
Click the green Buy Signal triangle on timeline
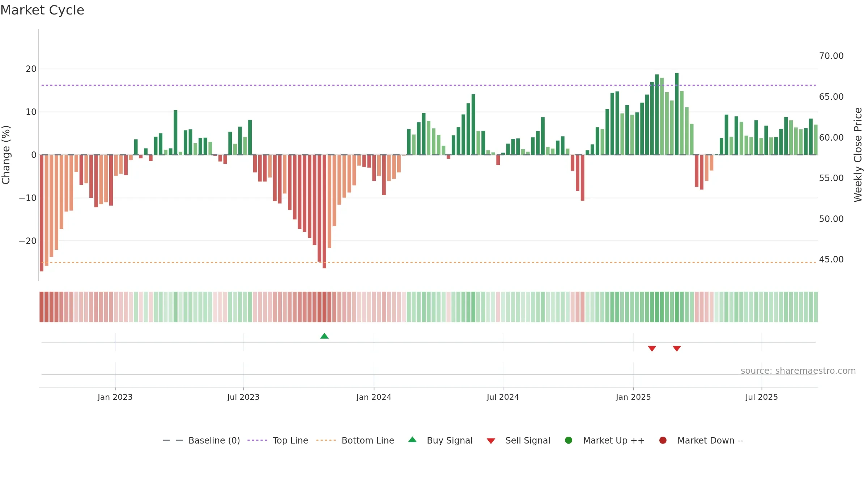324,336
